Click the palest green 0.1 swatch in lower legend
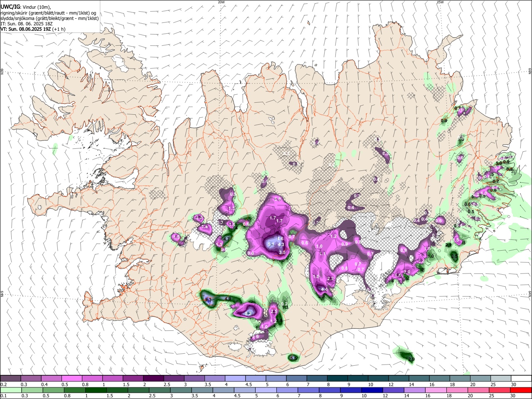 pos(10,390)
